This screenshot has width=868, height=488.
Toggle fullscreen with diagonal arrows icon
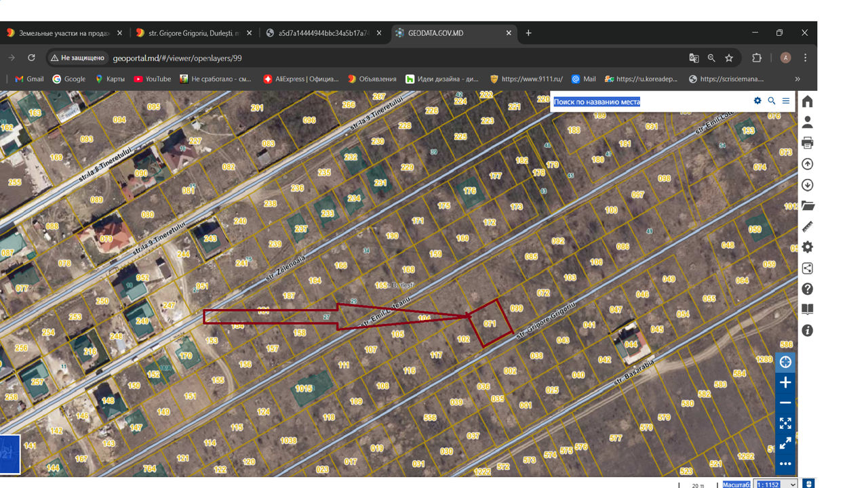pos(785,443)
